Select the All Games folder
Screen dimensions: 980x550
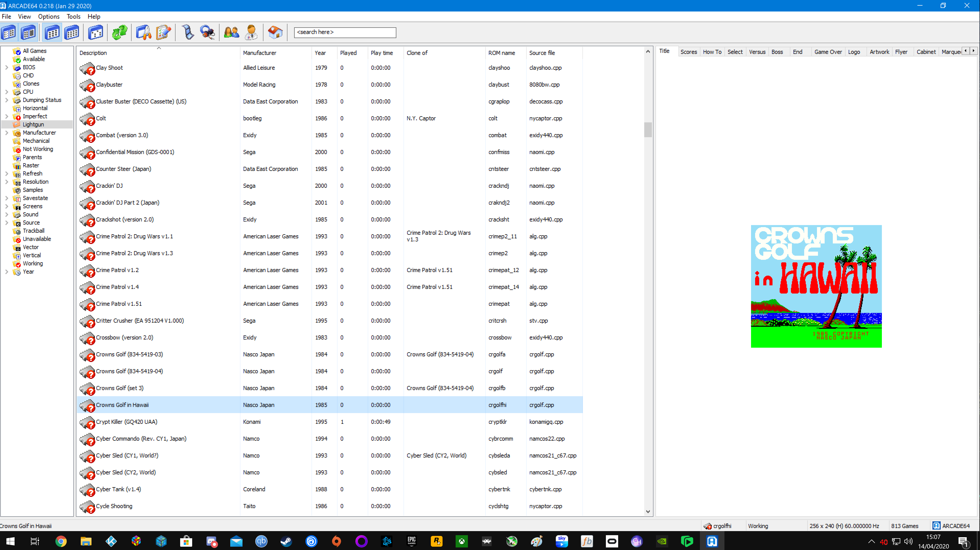[34, 51]
